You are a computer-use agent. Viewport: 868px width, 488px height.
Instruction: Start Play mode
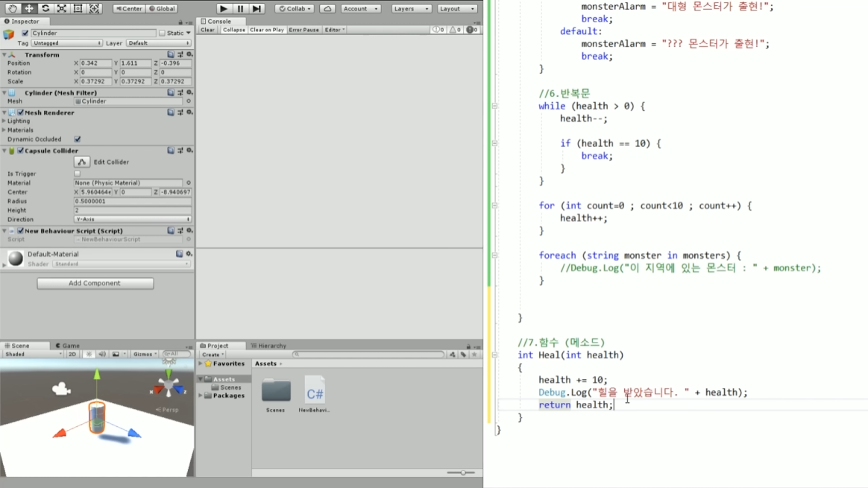click(x=224, y=8)
